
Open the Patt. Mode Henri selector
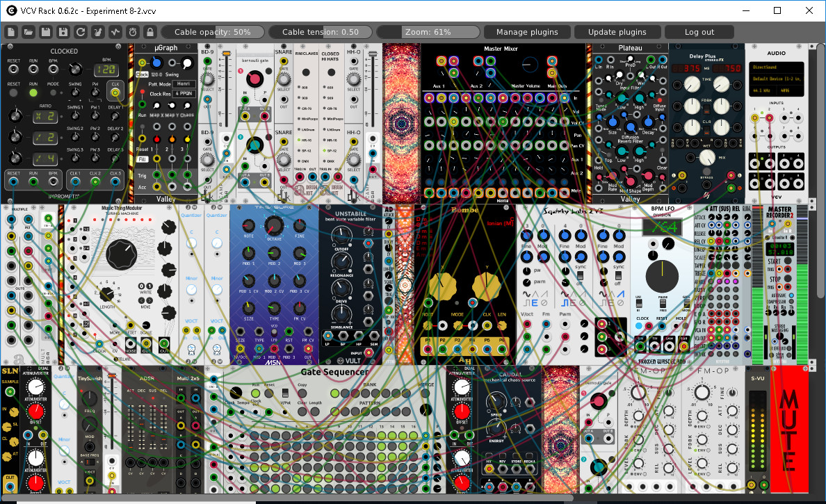click(184, 83)
